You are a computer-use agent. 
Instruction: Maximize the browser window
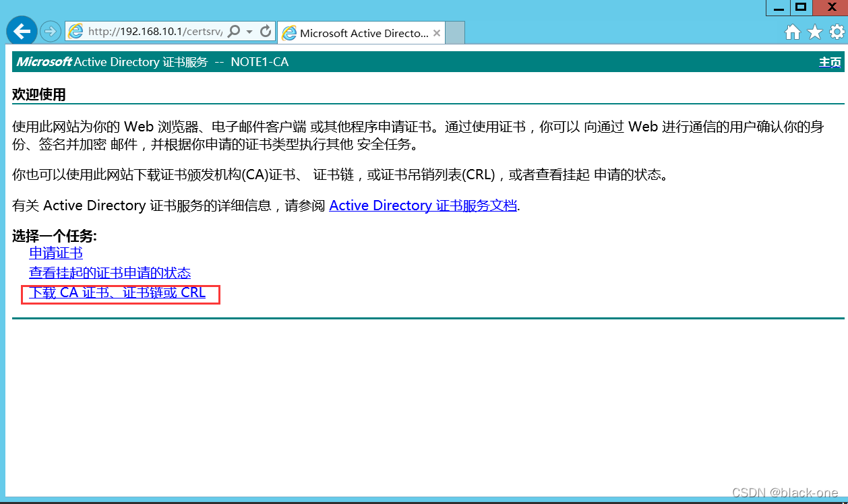click(801, 7)
